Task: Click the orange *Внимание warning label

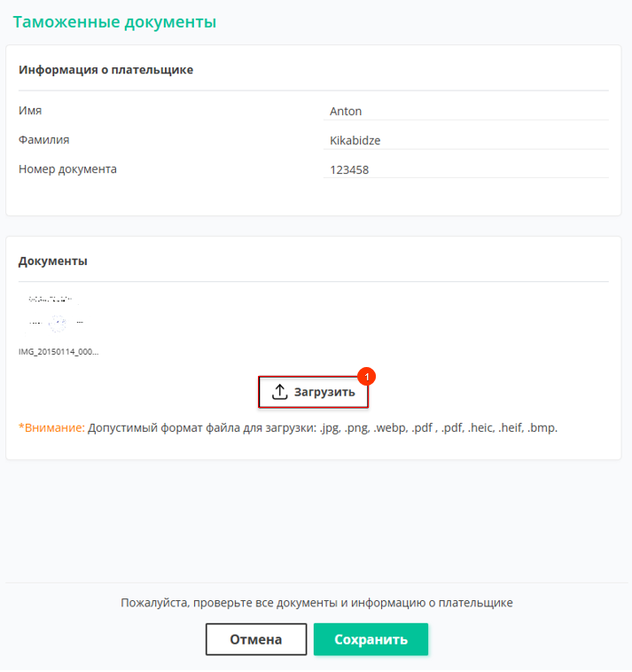Action: 51,427
